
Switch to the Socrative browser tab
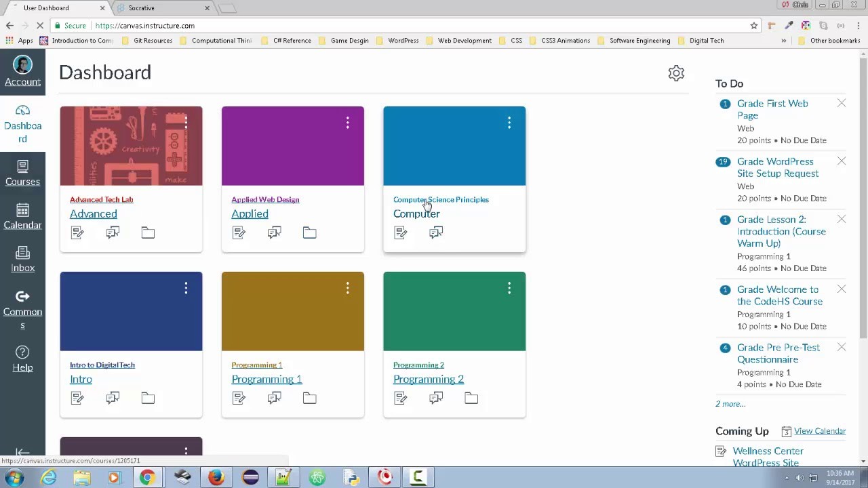click(141, 7)
